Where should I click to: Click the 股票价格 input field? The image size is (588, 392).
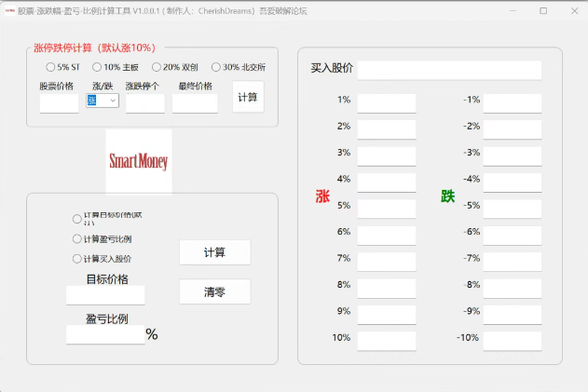coord(59,103)
